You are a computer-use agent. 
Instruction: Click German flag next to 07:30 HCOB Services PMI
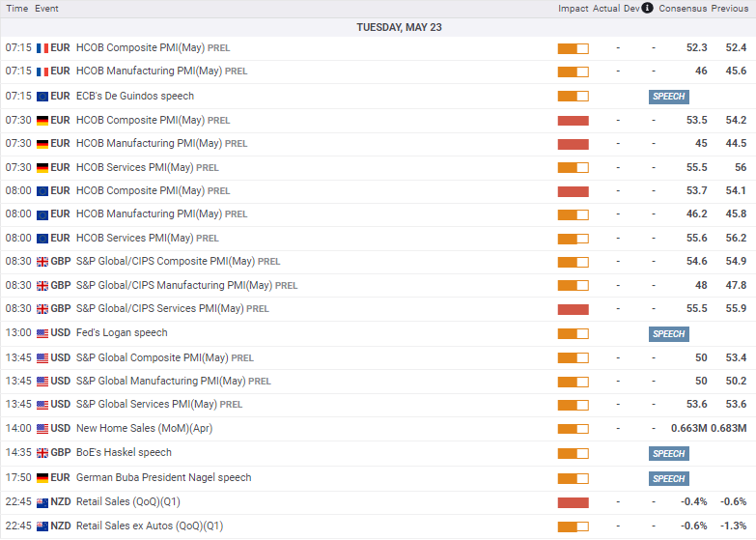pyautogui.click(x=42, y=168)
